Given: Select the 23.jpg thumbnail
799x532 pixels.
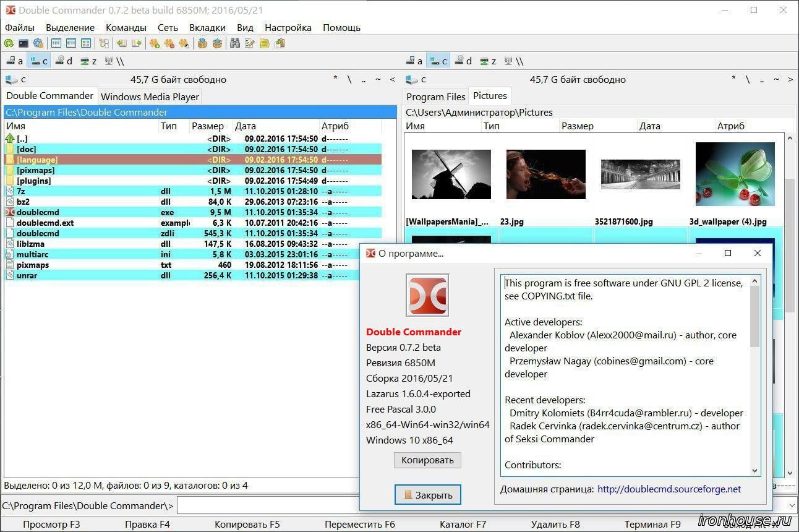Looking at the screenshot, I should pos(545,174).
